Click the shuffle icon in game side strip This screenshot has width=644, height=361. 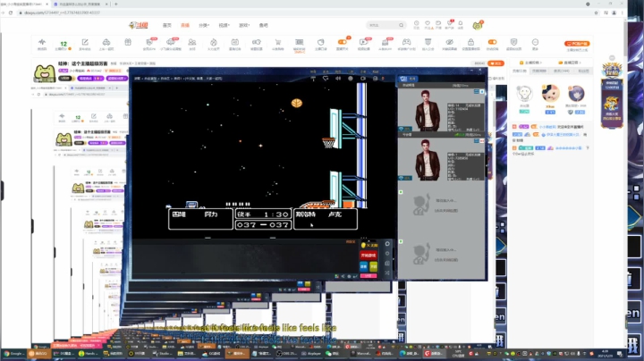[387, 273]
